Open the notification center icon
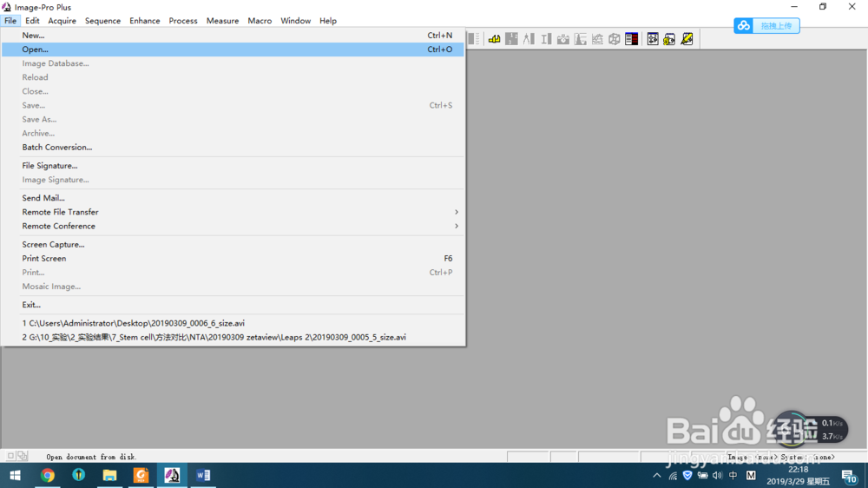 click(849, 475)
